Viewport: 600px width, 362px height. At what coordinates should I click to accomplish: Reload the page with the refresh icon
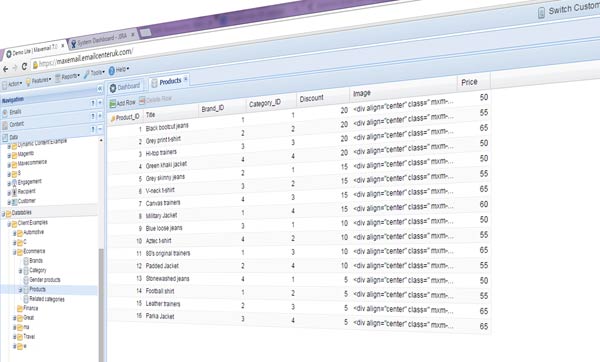click(x=24, y=67)
